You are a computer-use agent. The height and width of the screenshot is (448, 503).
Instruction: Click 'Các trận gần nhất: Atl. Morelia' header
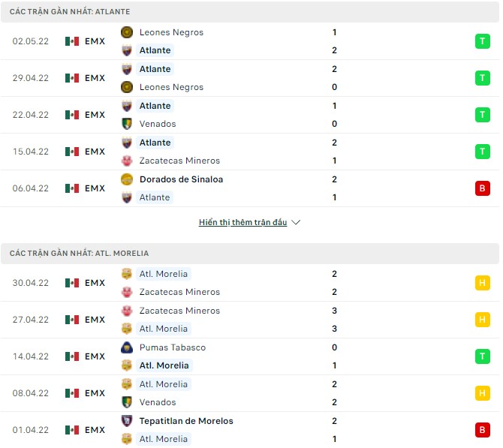point(79,254)
